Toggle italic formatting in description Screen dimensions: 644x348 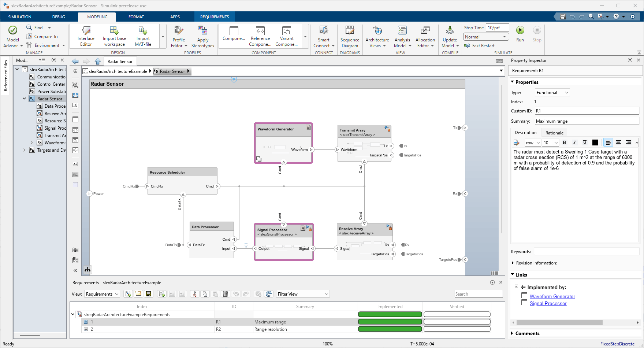tap(574, 142)
